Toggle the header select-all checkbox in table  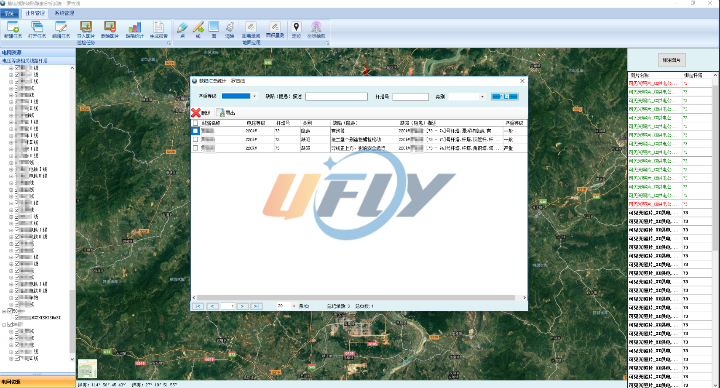pos(196,123)
